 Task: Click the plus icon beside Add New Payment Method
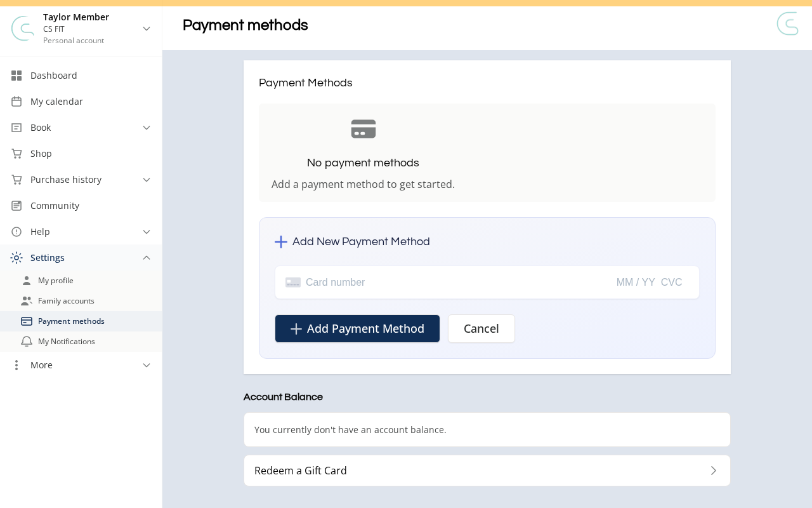click(281, 242)
